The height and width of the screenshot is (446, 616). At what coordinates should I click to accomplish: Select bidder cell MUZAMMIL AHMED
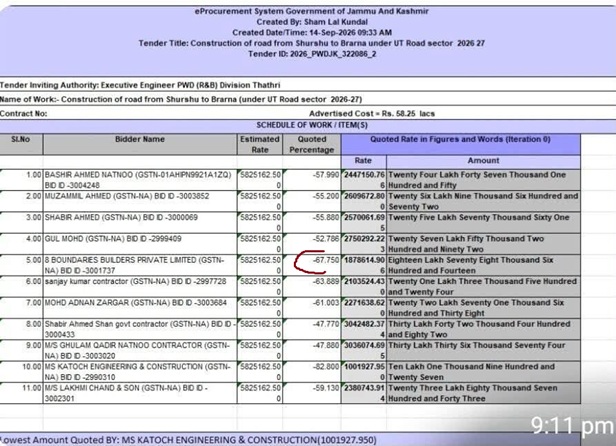[140, 201]
